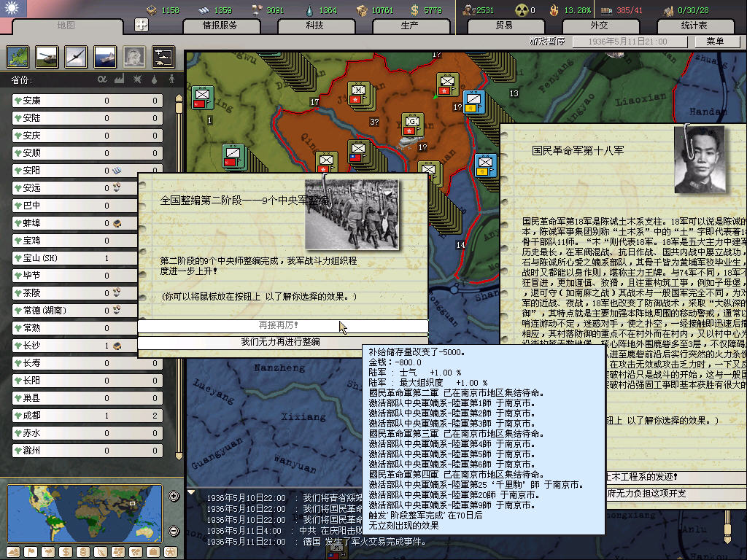Switch to terrain map mode
This screenshot has height=560, width=747.
point(12,551)
